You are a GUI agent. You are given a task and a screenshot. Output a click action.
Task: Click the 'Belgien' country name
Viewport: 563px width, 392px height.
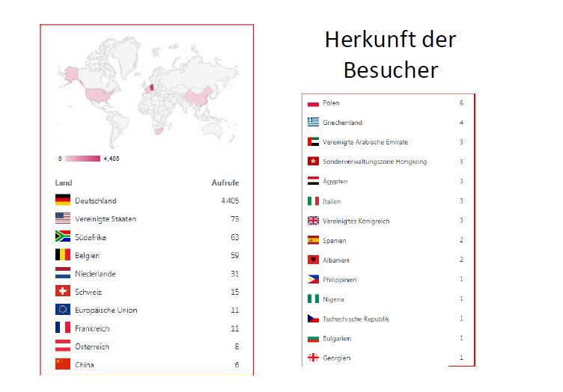(88, 255)
